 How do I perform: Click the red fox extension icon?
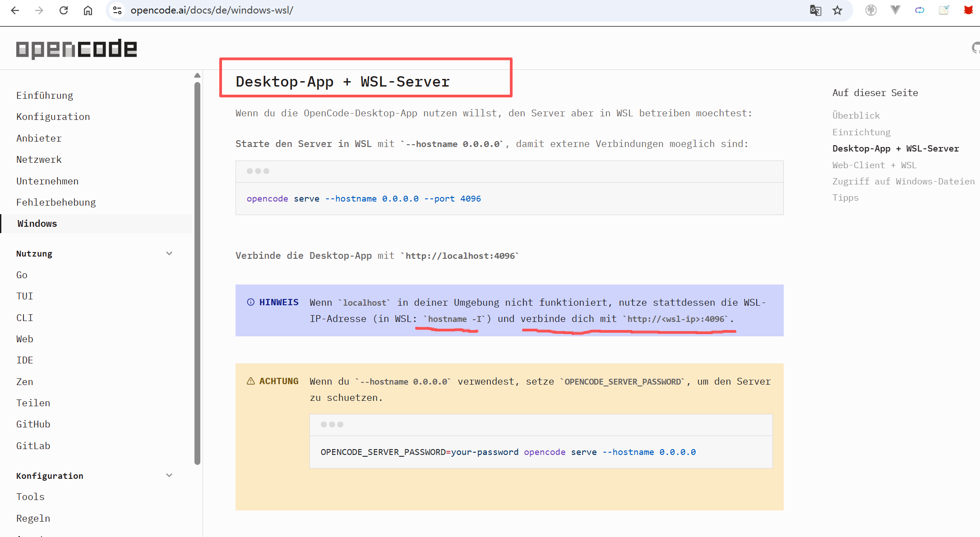(968, 10)
